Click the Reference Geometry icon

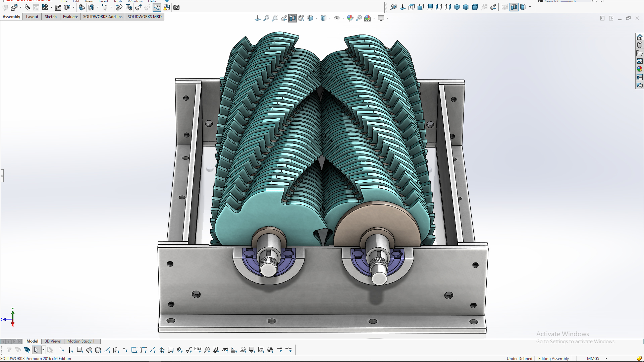(x=105, y=7)
